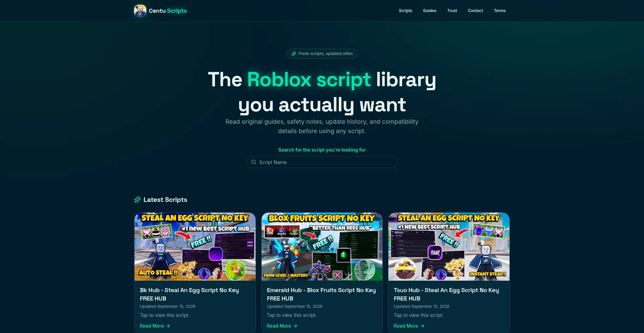Click 'Tap to view this script.' on Emerald Hub card
This screenshot has width=644, height=333.
click(292, 315)
